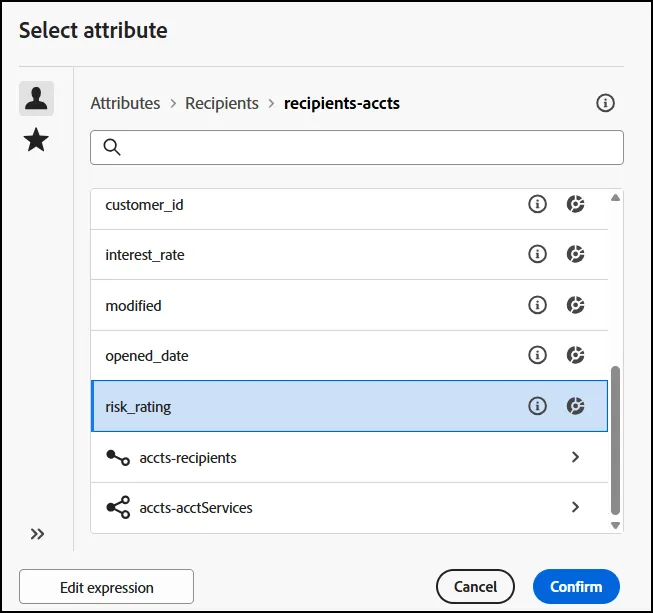This screenshot has height=613, width=653.
Task: Select opened_date attribute row
Action: (x=349, y=356)
